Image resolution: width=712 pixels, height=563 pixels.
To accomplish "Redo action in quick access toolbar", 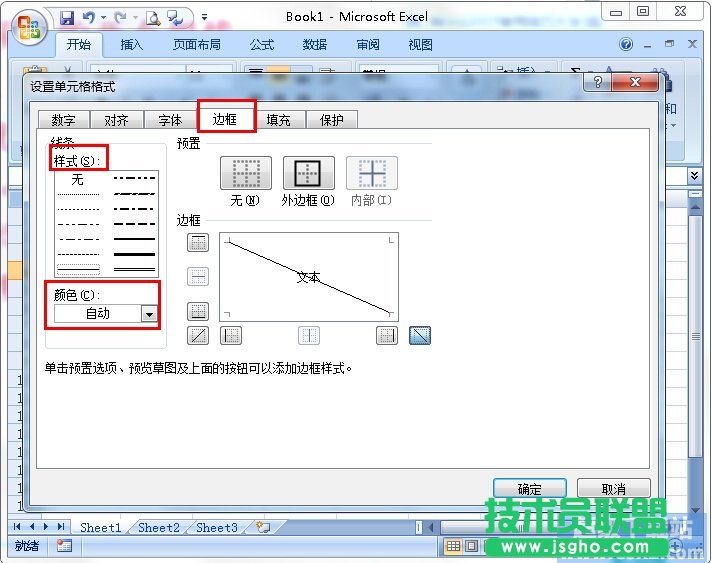I will [120, 18].
